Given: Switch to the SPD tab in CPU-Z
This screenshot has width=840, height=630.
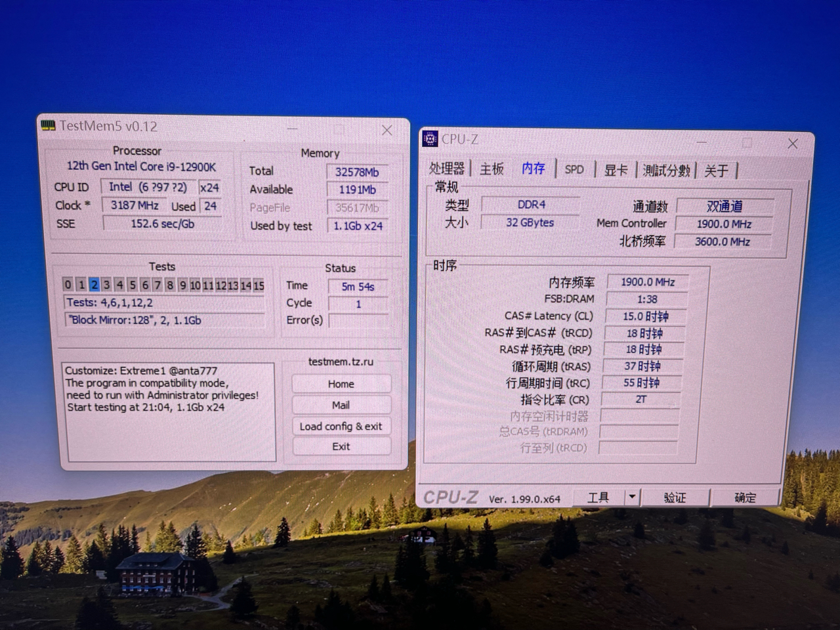Looking at the screenshot, I should click(x=574, y=169).
